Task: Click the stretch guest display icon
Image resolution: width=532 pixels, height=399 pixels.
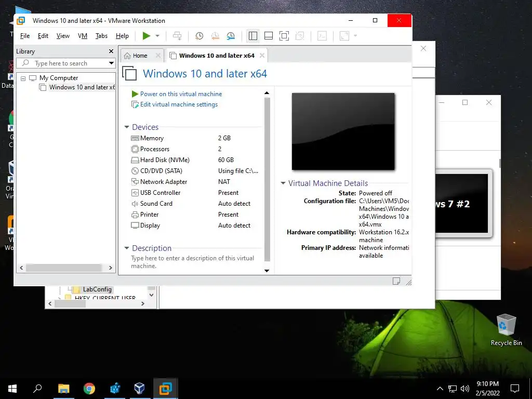Action: pos(344,36)
